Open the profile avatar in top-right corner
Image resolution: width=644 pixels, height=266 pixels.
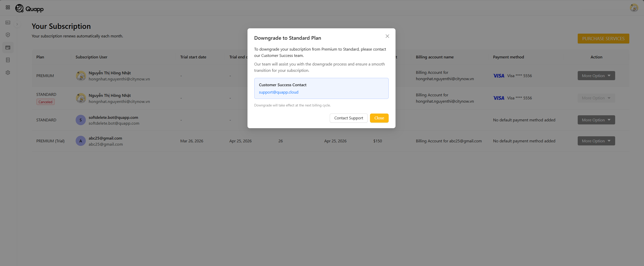(x=634, y=8)
